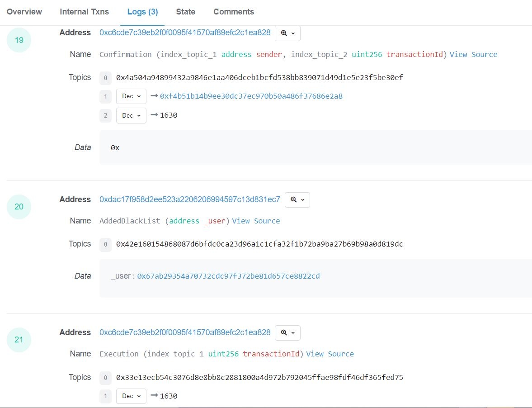Click the 0xf4b51b14 sender address in topic 1
The height and width of the screenshot is (408, 532).
click(251, 96)
